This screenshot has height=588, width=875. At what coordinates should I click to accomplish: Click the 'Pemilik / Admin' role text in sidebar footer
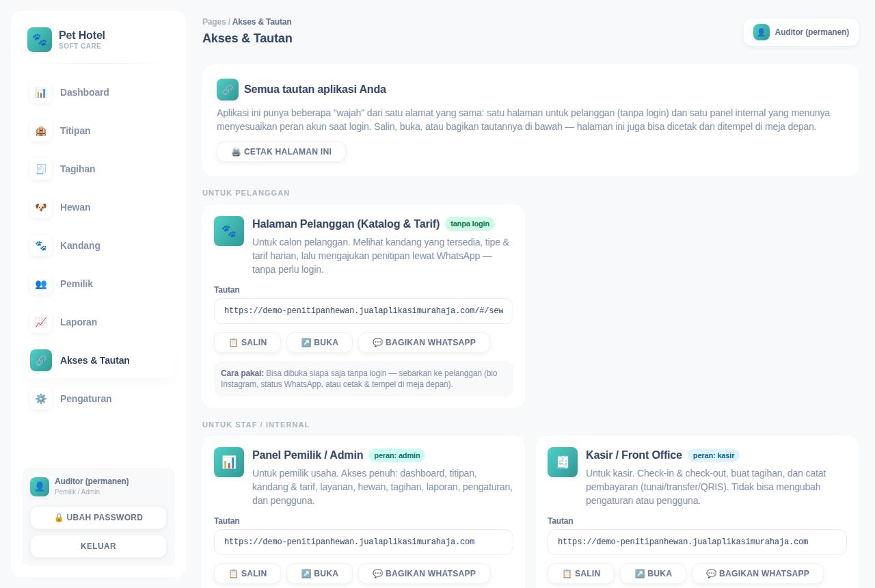(77, 492)
